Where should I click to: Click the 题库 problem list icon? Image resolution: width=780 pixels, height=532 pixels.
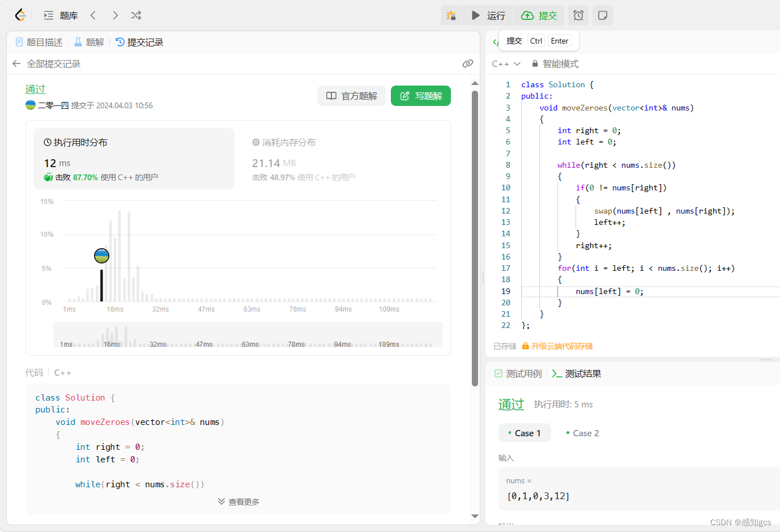click(x=48, y=15)
